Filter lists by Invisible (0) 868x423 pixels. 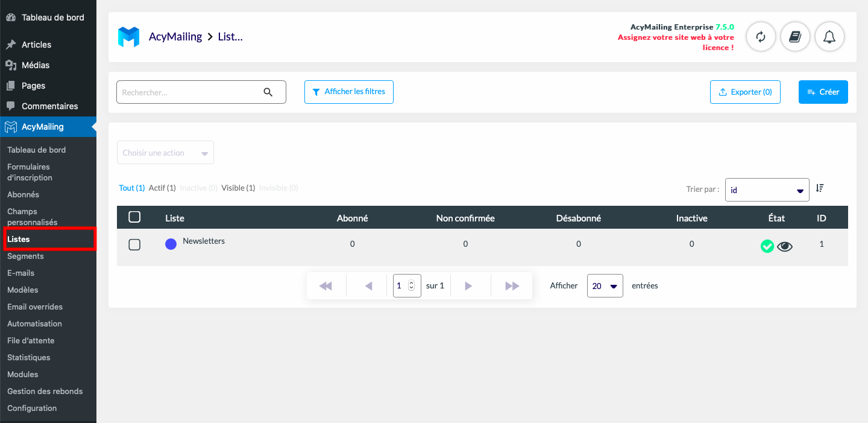[278, 188]
